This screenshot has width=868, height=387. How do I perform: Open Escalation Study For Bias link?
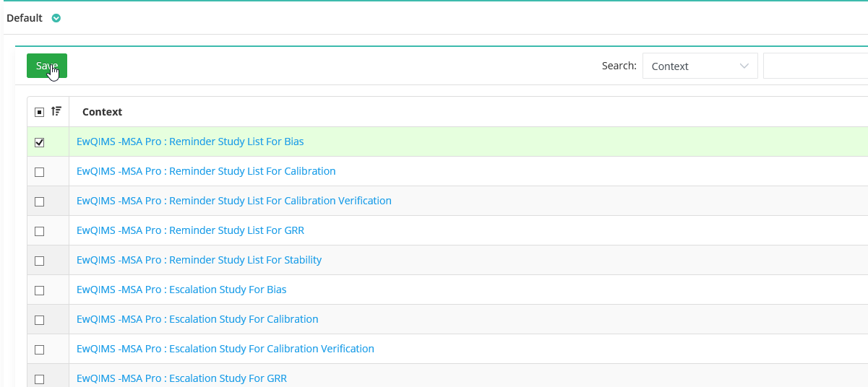pos(181,290)
